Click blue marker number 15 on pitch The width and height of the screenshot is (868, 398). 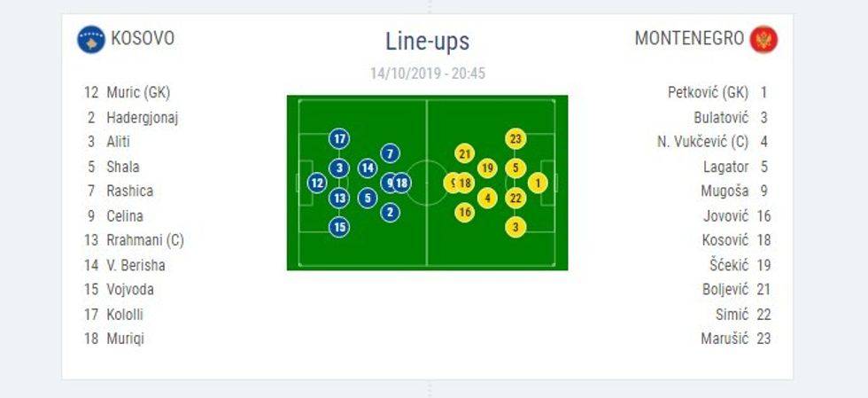[339, 227]
